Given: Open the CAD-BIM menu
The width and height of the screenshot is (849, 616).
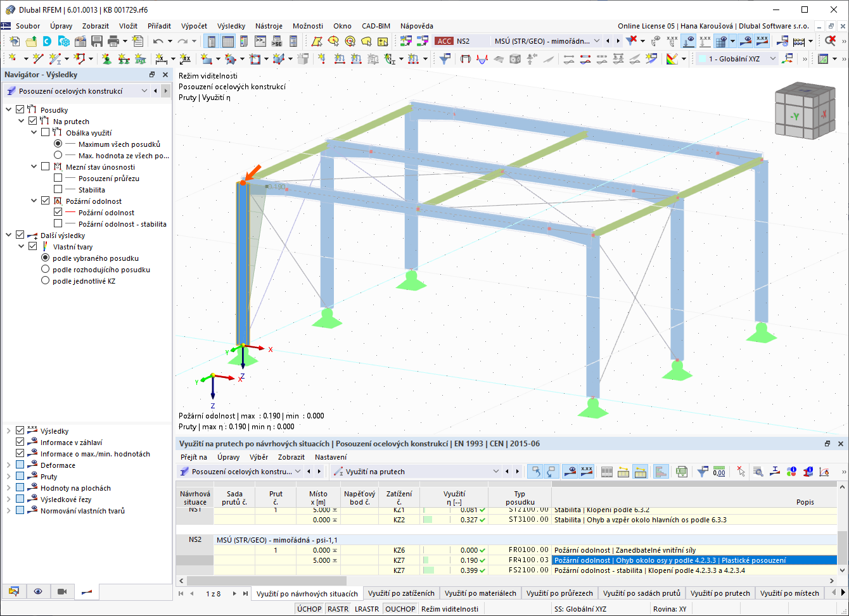Looking at the screenshot, I should point(376,26).
